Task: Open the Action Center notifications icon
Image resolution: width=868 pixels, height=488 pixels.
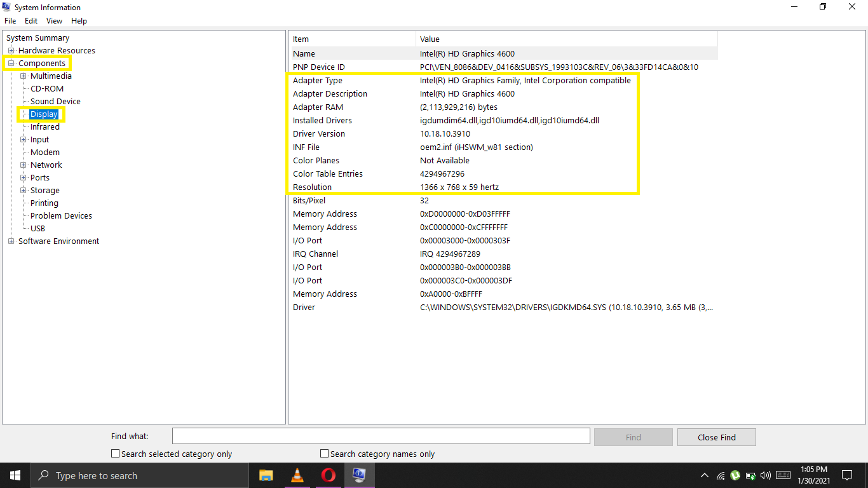Action: click(847, 475)
